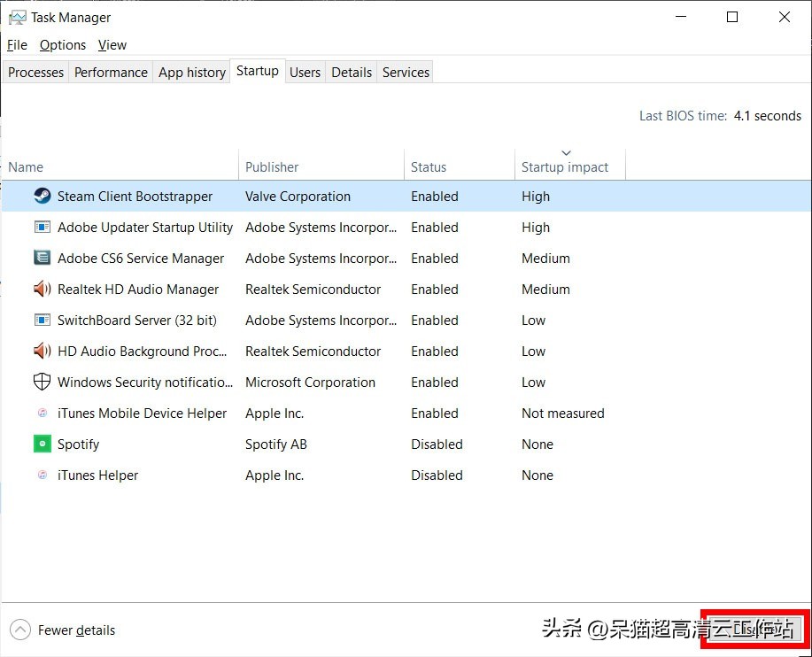Select the SwitchBoard Server (32 bit) row
812x657 pixels.
(x=137, y=321)
